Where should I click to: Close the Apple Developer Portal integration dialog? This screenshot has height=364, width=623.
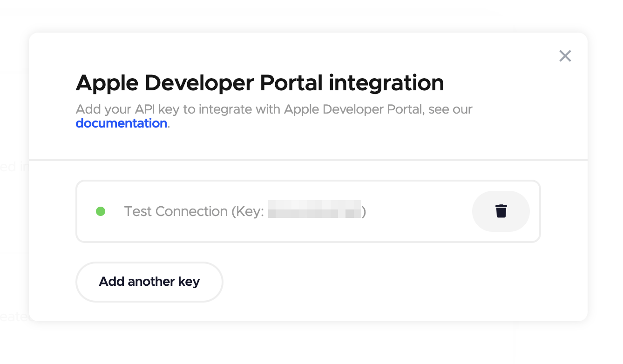coord(565,56)
